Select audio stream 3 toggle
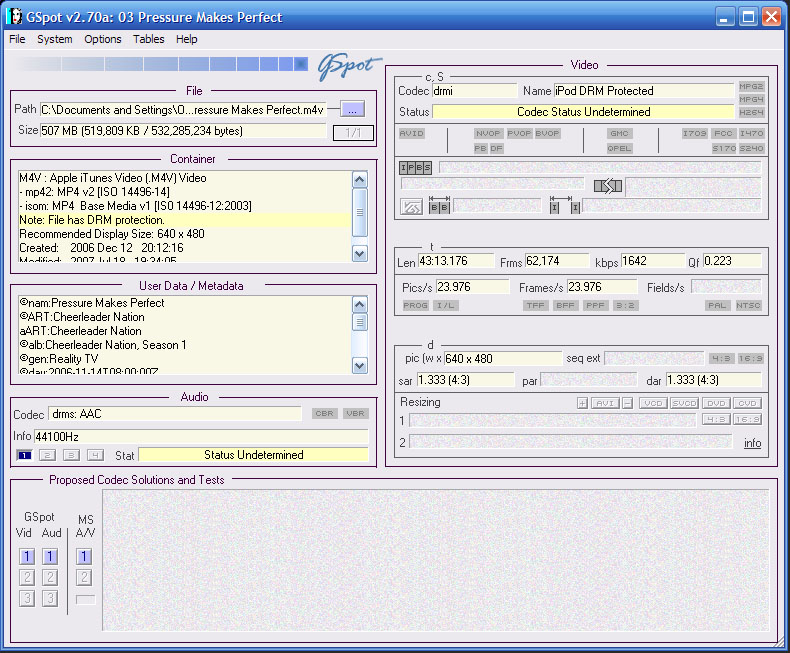This screenshot has width=790, height=653. pyautogui.click(x=71, y=455)
